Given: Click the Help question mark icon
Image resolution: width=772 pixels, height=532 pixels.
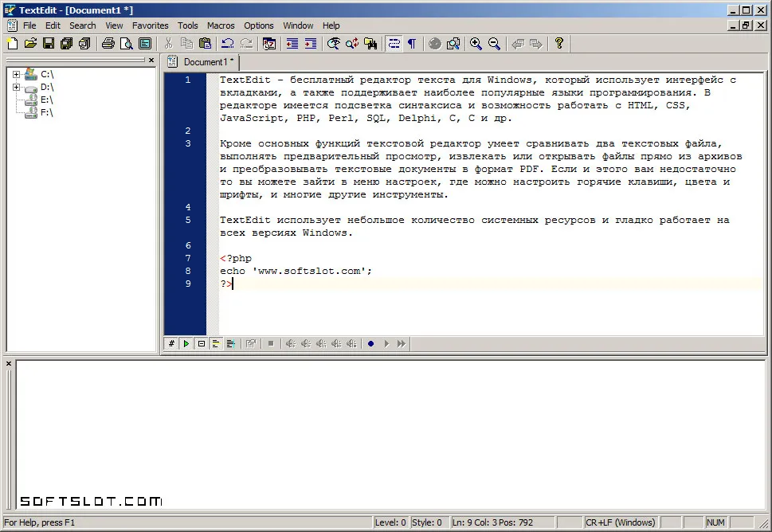Looking at the screenshot, I should [x=558, y=44].
